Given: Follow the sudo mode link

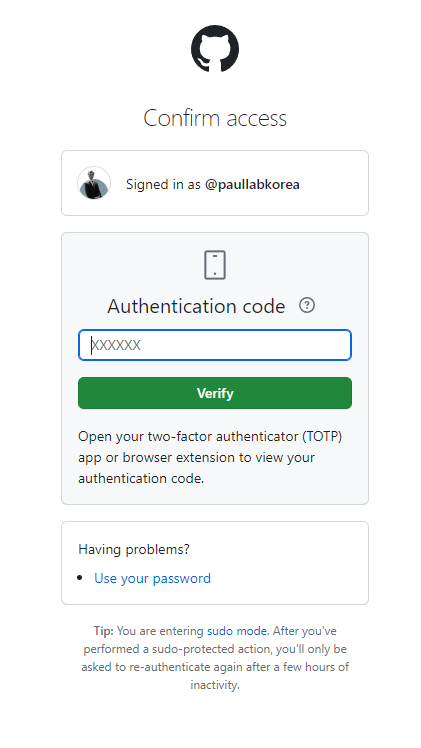Looking at the screenshot, I should point(236,631).
